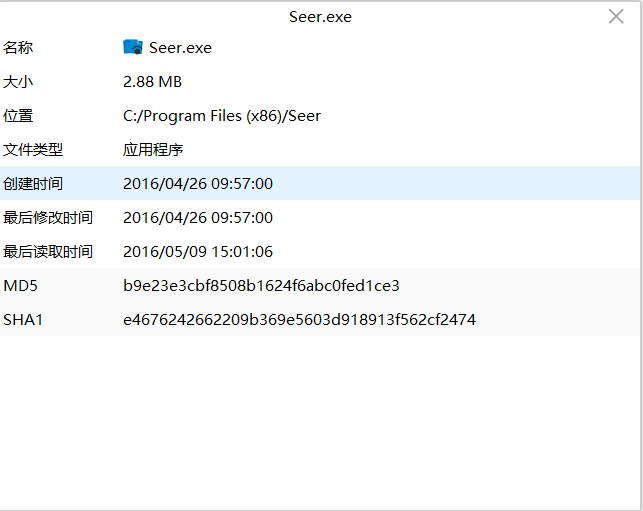Click the 2016/05/09 15:01:06 timestamp
643x511 pixels.
198,251
